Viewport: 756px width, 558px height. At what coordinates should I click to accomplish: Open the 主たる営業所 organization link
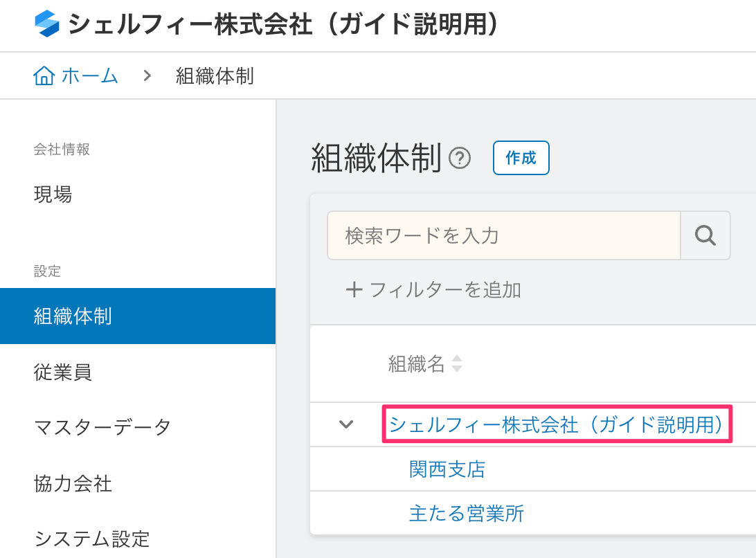(x=466, y=513)
